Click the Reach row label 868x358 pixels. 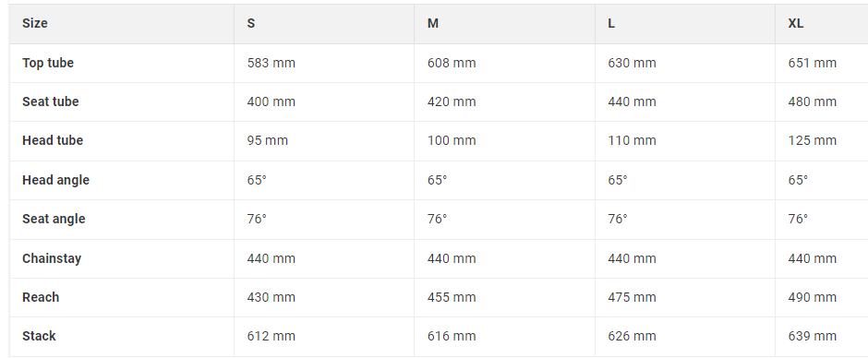41,297
